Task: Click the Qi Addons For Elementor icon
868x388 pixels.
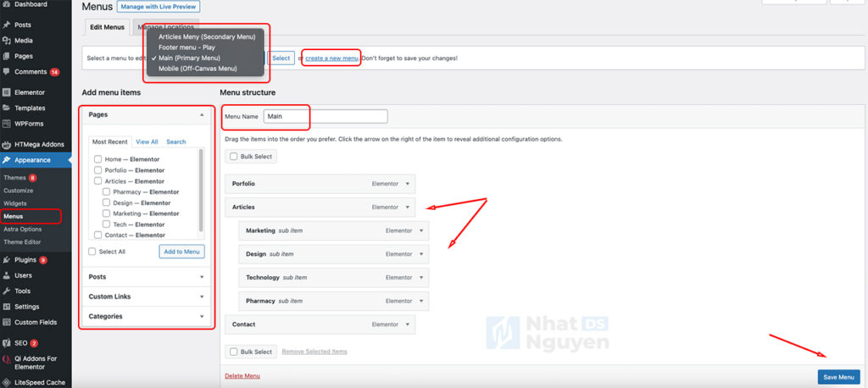Action: click(x=7, y=358)
